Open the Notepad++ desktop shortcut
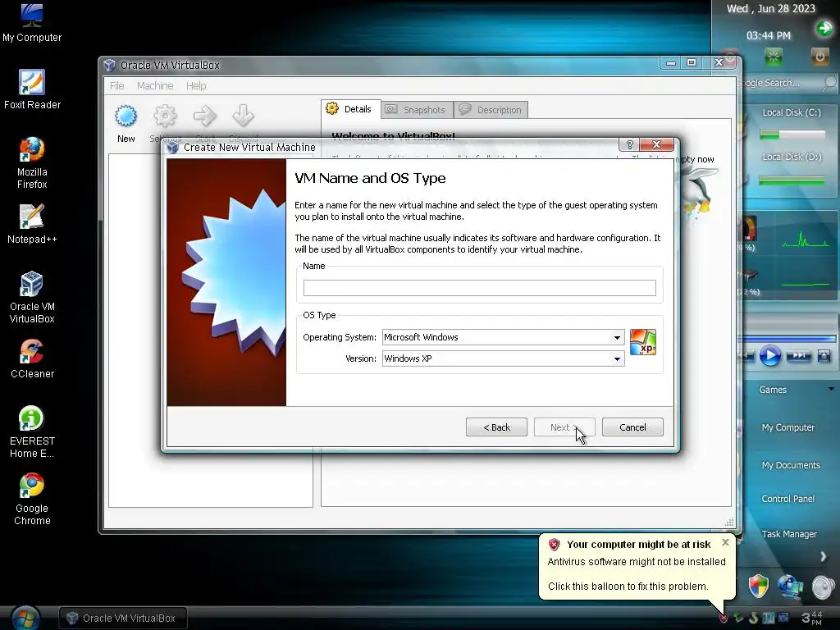 click(32, 224)
